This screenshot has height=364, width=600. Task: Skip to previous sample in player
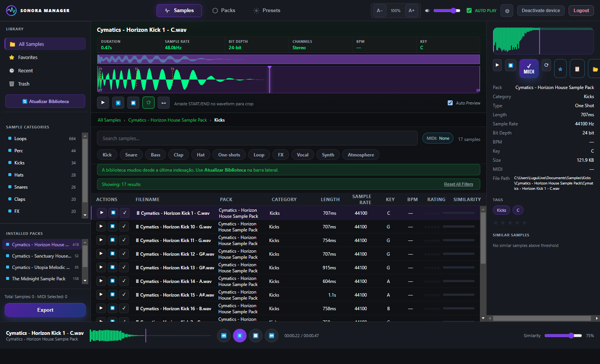point(223,336)
